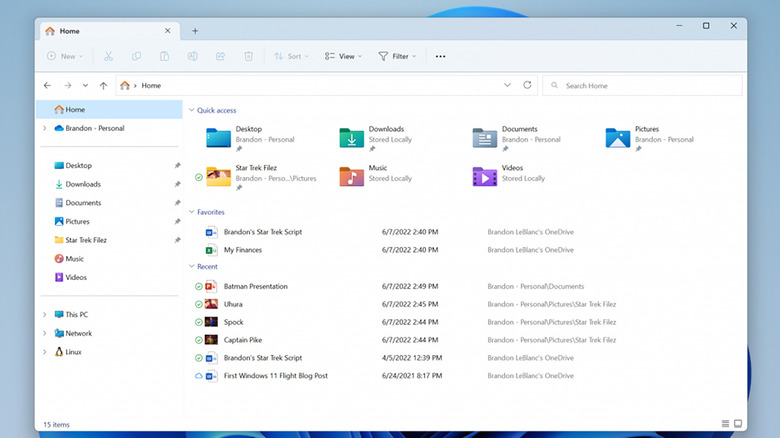780x438 pixels.
Task: Click the Cut scissors icon in toolbar
Action: point(108,57)
